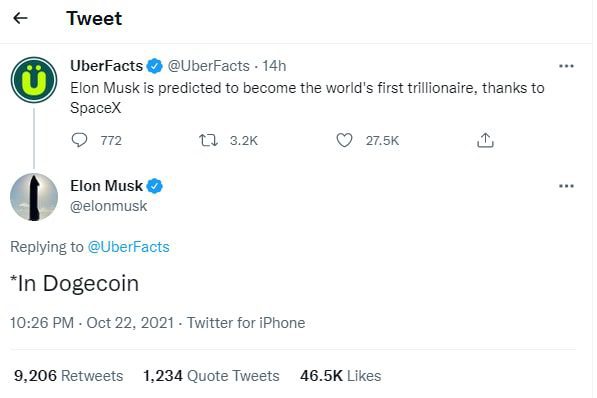
Task: Open the @UberFacts handle beside display name
Action: pos(209,66)
